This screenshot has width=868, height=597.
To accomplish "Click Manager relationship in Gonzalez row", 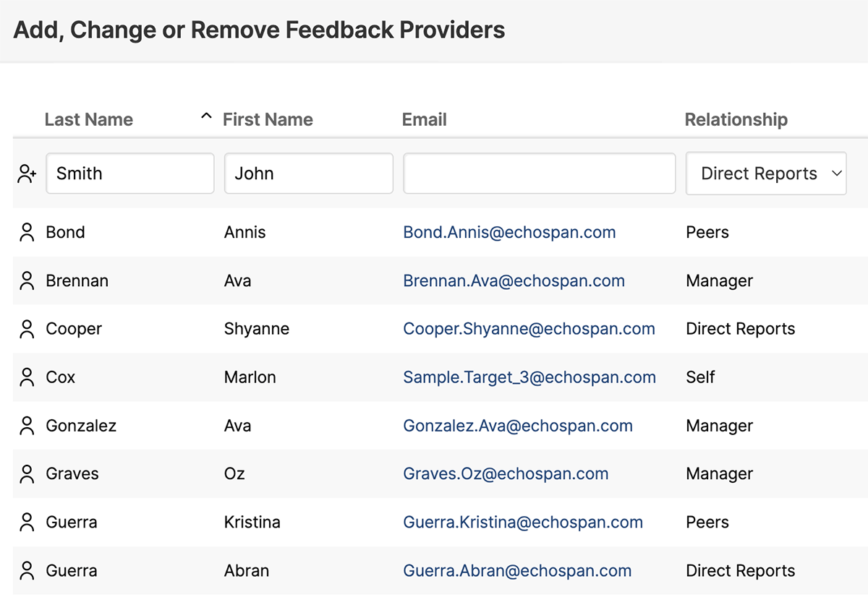I will coord(720,426).
